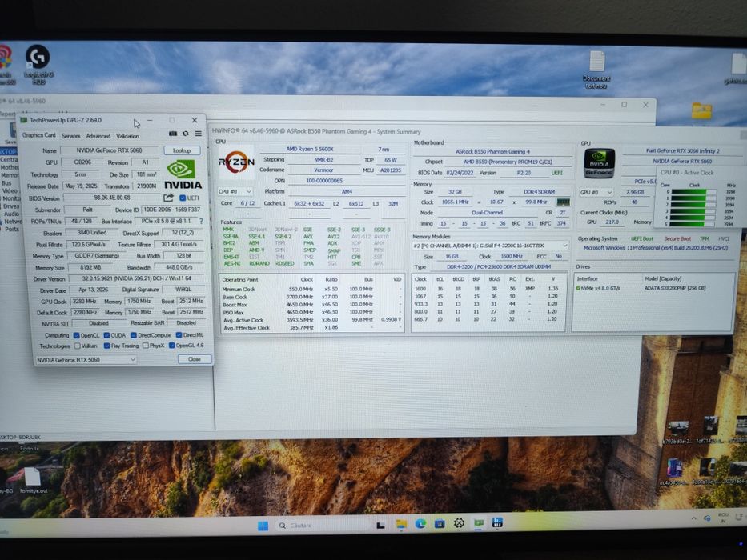This screenshot has height=560, width=747.
Task: Toggle the DirectCompute checkbox
Action: (x=134, y=335)
